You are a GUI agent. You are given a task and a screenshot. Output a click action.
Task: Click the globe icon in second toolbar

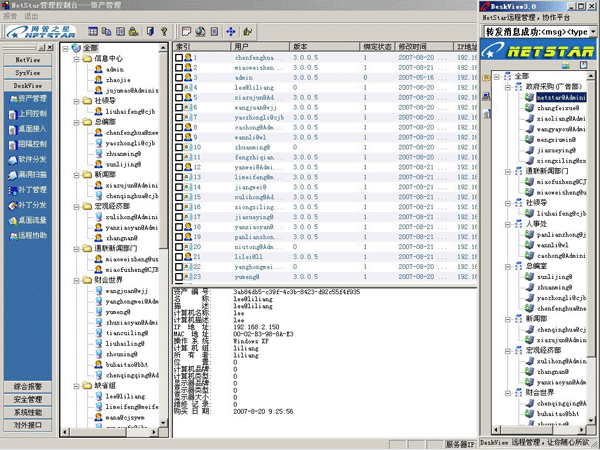(201, 31)
